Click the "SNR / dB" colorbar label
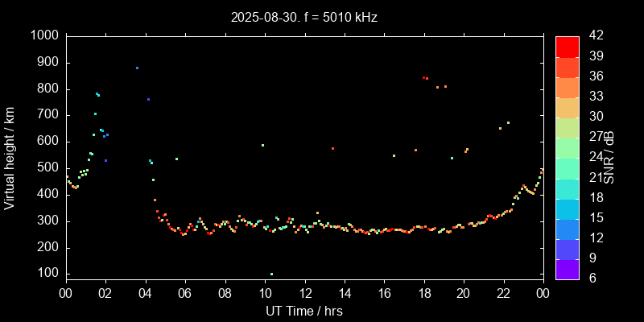The width and height of the screenshot is (644, 322). click(609, 157)
